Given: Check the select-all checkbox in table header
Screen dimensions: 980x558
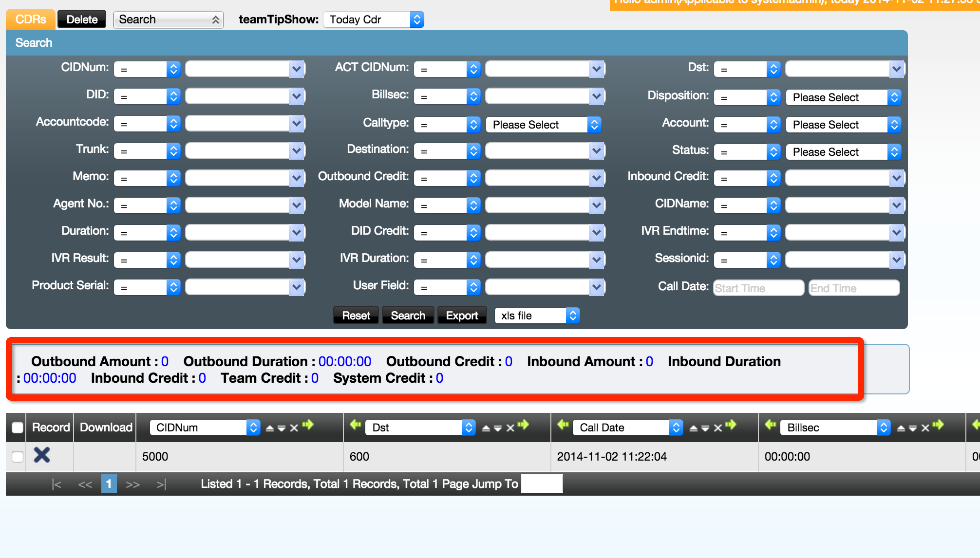Looking at the screenshot, I should [x=18, y=428].
